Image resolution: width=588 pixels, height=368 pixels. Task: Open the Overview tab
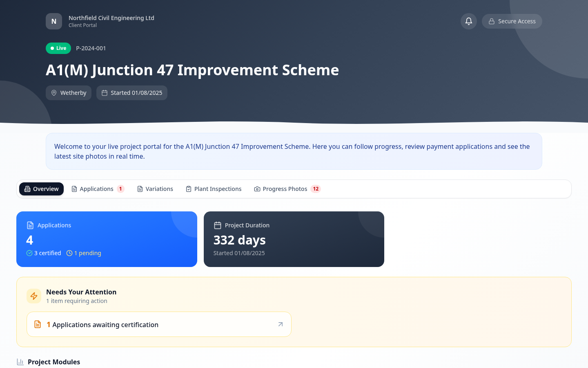pos(41,189)
